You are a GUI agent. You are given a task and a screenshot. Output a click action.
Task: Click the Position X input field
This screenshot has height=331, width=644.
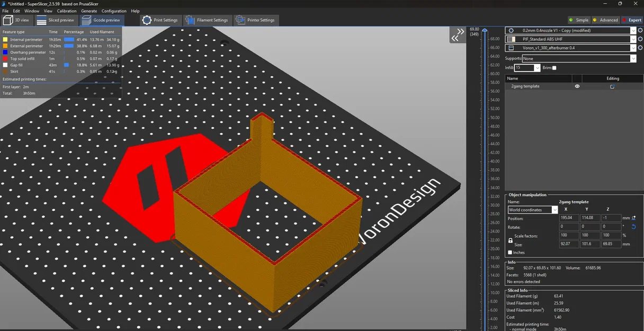click(x=569, y=218)
